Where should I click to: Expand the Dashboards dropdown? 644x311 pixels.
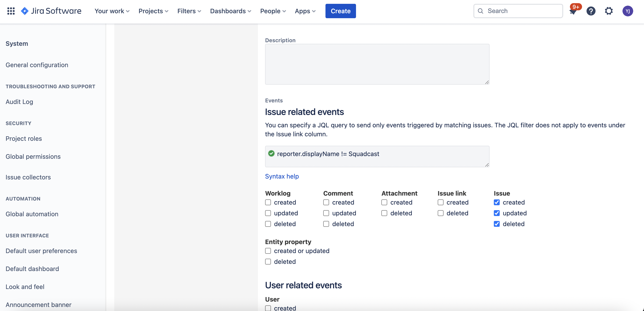tap(230, 11)
